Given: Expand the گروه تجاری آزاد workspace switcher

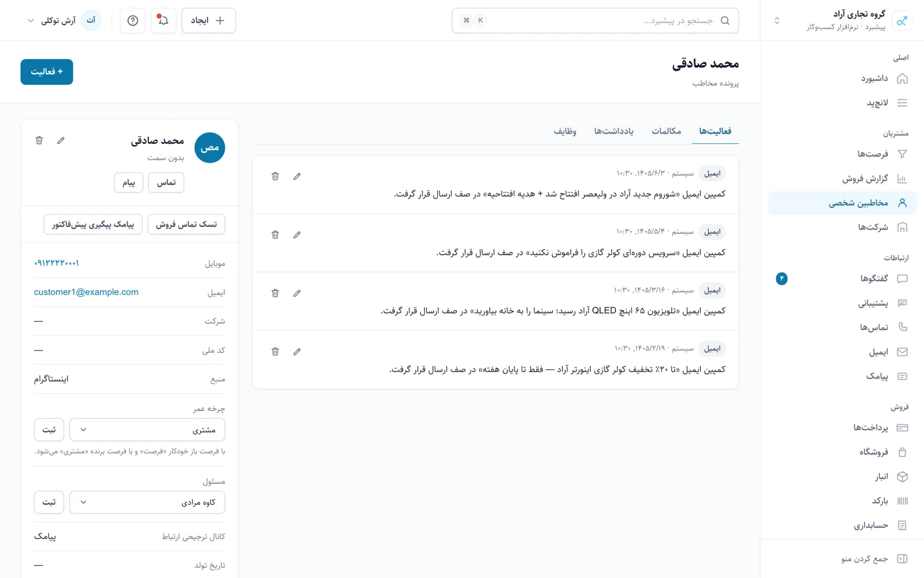Looking at the screenshot, I should coord(842,21).
